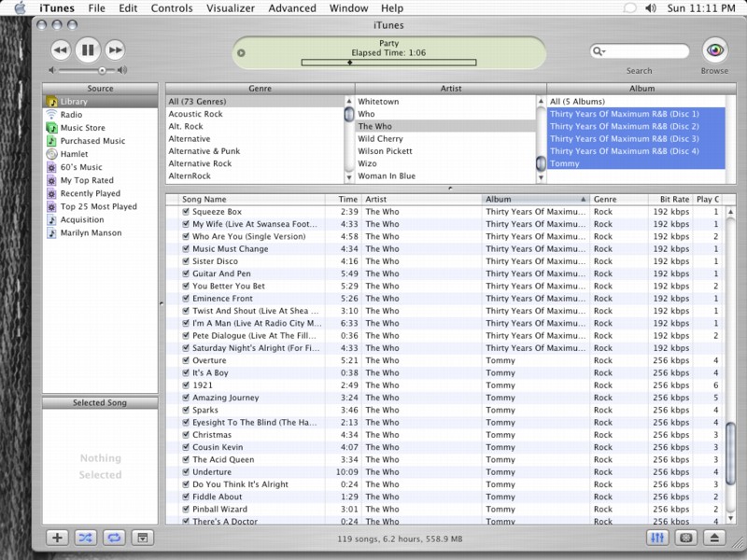Select the Tommy album in browser

[565, 163]
